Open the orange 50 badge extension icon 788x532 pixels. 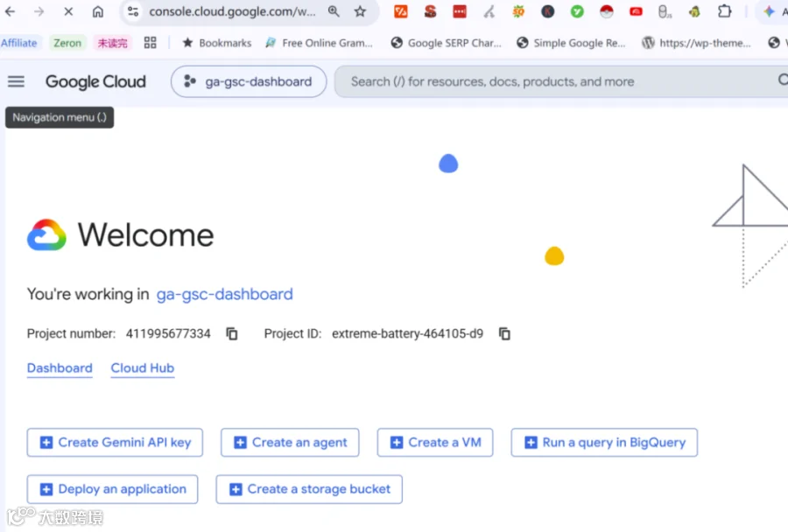click(x=518, y=11)
